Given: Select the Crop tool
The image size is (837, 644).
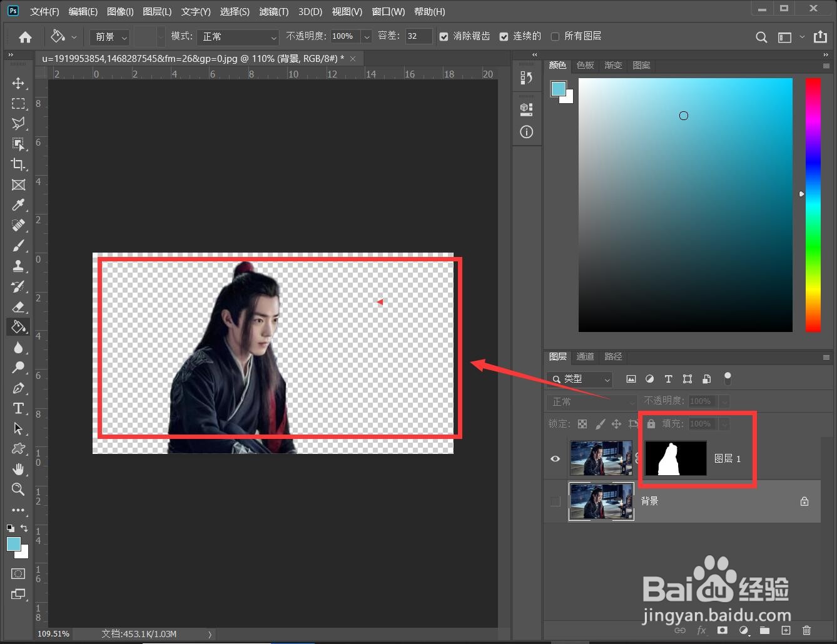Looking at the screenshot, I should [x=18, y=164].
